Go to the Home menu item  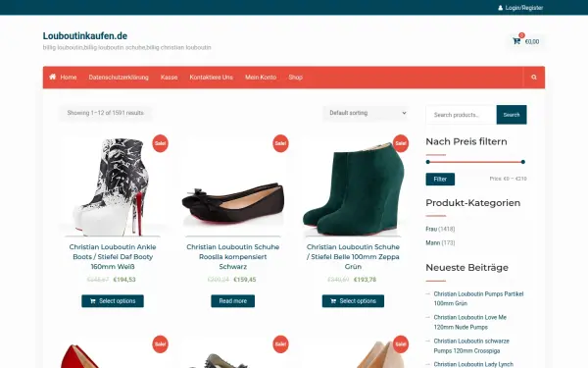click(x=63, y=77)
